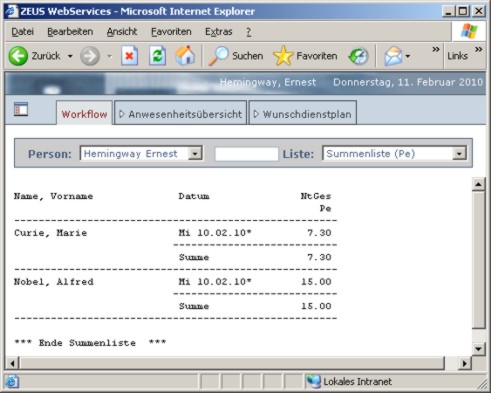Screen dimensions: 491x393
Task: Click 'Donnerstag, 11. Februar 2010' date text
Action: pyautogui.click(x=408, y=82)
